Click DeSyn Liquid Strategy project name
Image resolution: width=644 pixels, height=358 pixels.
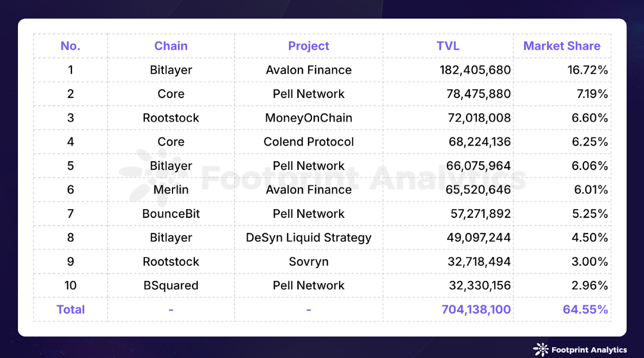point(309,238)
